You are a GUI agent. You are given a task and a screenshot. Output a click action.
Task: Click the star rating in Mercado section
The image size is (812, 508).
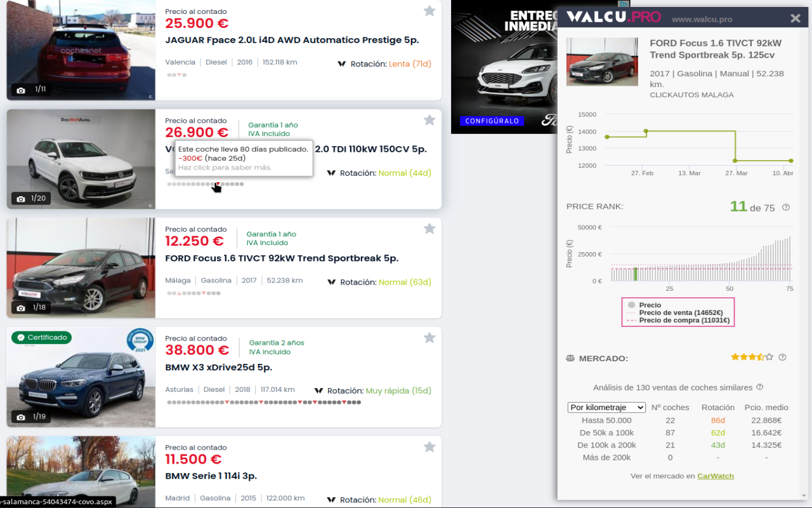click(x=752, y=357)
